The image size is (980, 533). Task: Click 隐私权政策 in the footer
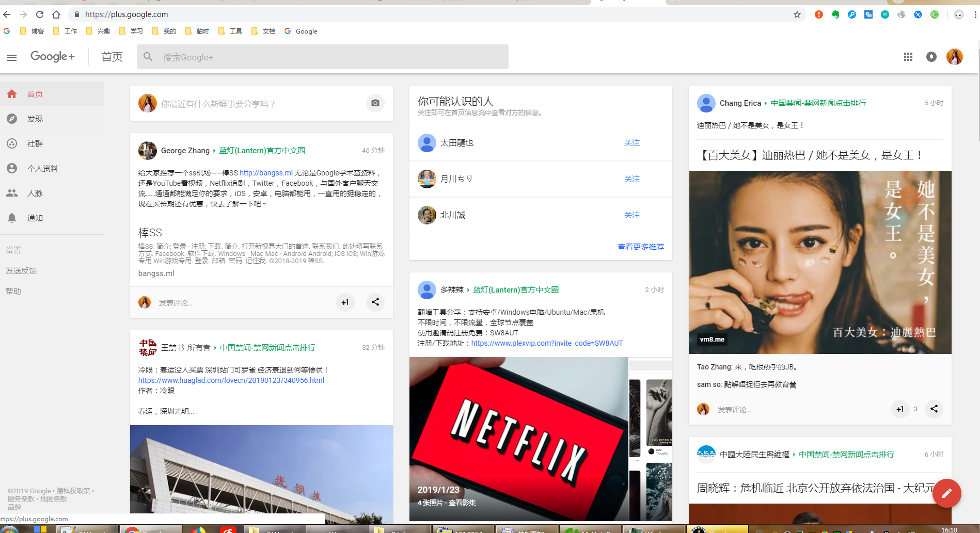pyautogui.click(x=73, y=491)
